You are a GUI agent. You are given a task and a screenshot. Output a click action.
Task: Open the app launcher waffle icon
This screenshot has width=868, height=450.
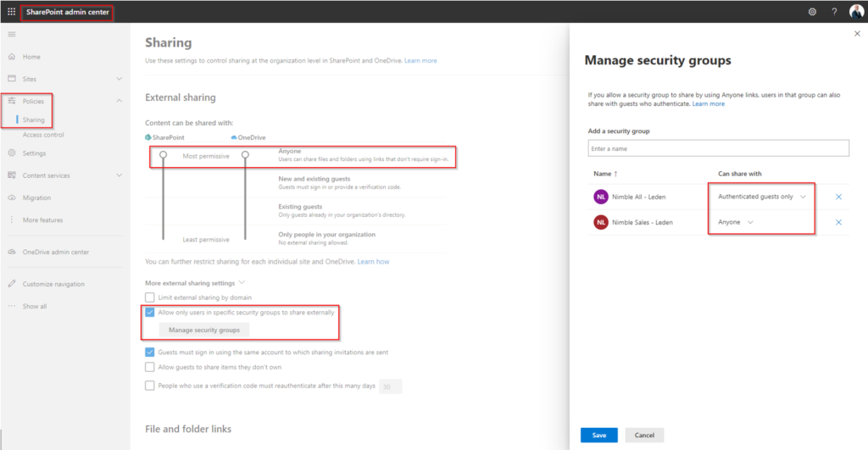coord(11,12)
